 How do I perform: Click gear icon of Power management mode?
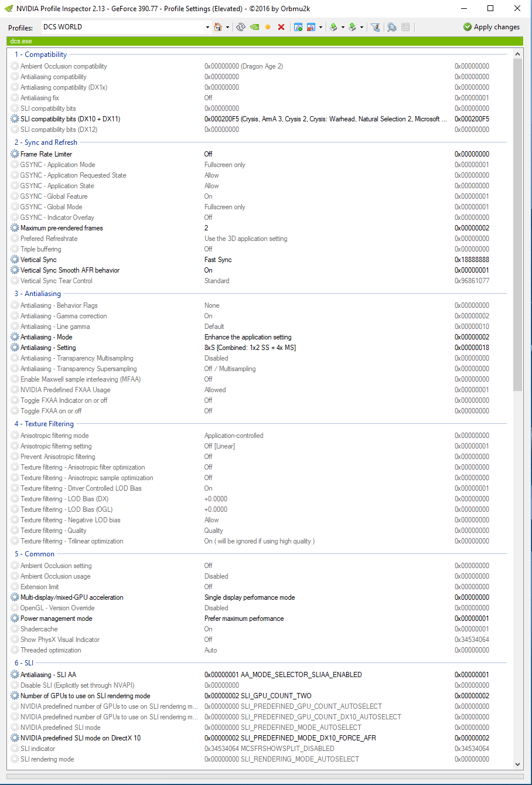point(15,619)
